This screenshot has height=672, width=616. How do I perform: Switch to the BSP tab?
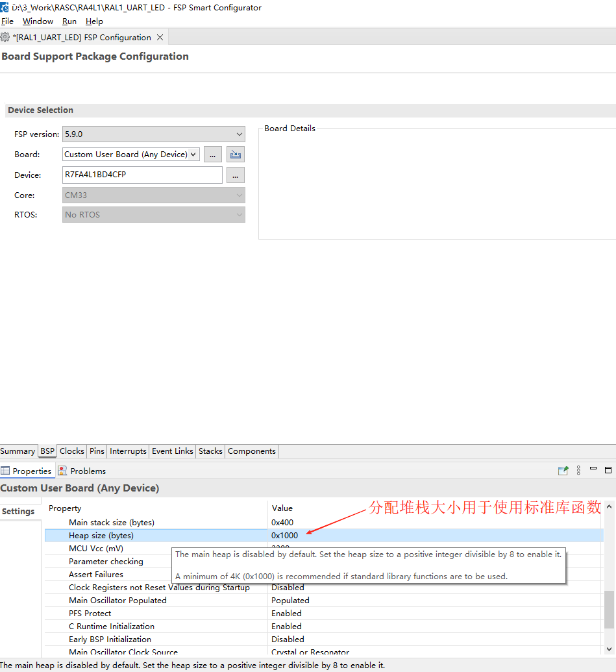pos(47,451)
